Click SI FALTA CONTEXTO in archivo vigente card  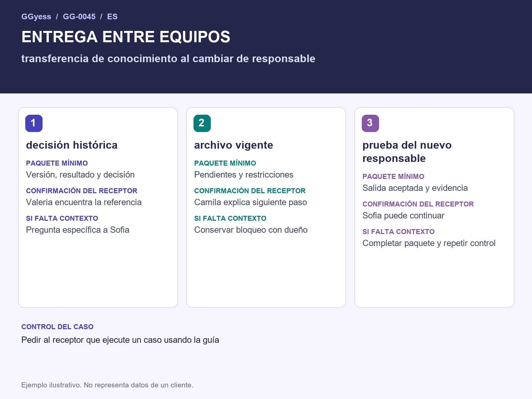[x=230, y=218]
